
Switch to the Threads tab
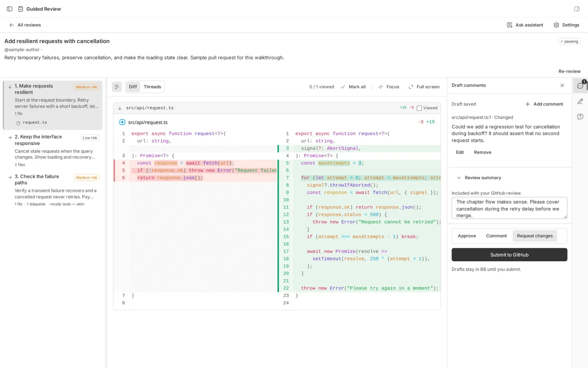click(x=152, y=87)
